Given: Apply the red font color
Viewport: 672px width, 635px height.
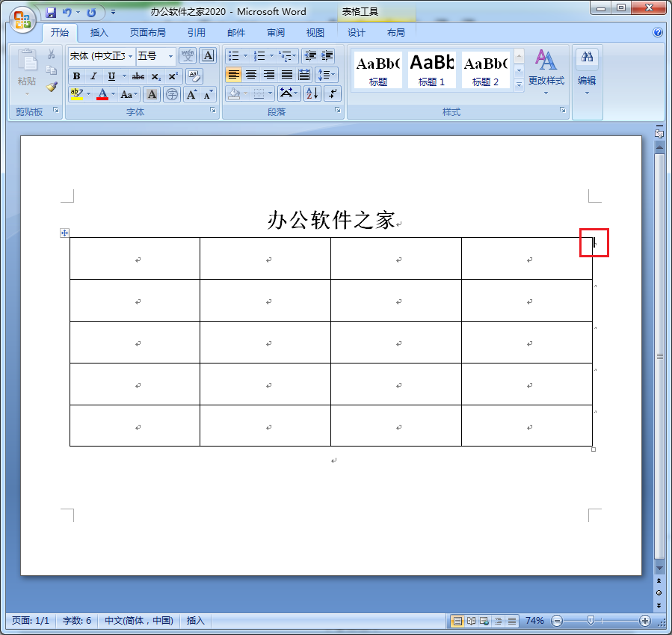Looking at the screenshot, I should [x=102, y=94].
